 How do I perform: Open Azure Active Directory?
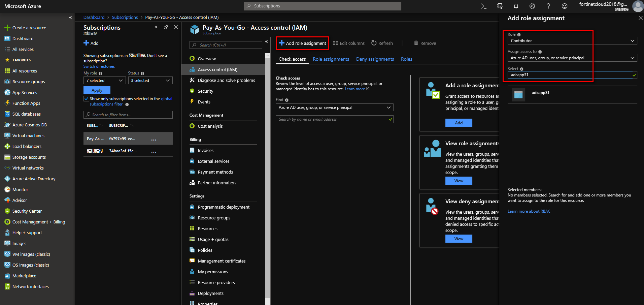pos(34,179)
